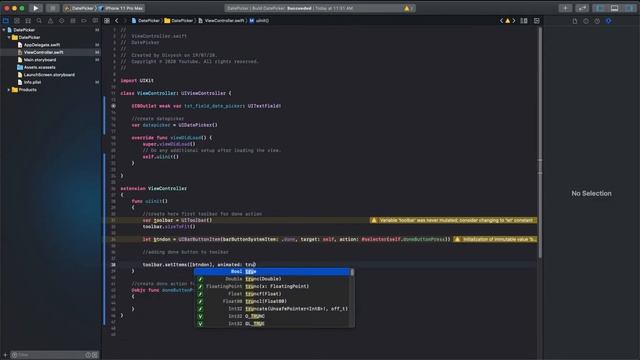Open Main.storyboard in the navigator

tap(40, 60)
